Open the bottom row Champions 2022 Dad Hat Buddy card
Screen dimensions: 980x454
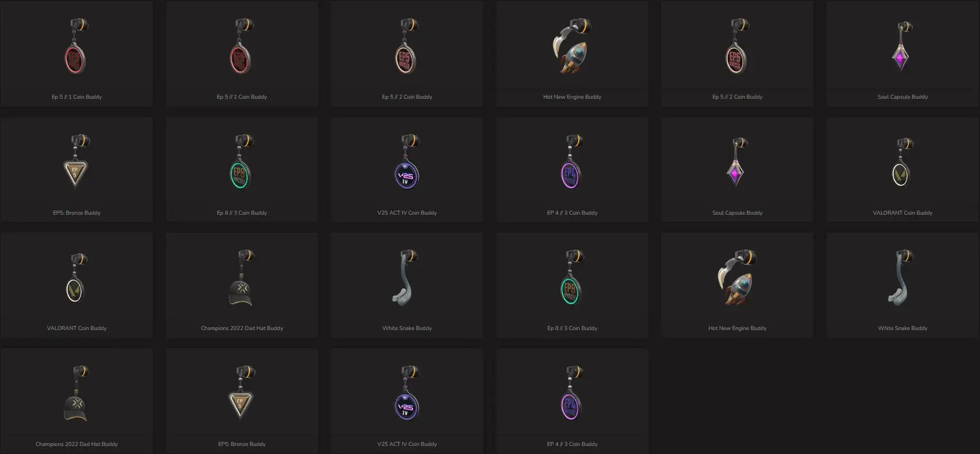coord(76,401)
